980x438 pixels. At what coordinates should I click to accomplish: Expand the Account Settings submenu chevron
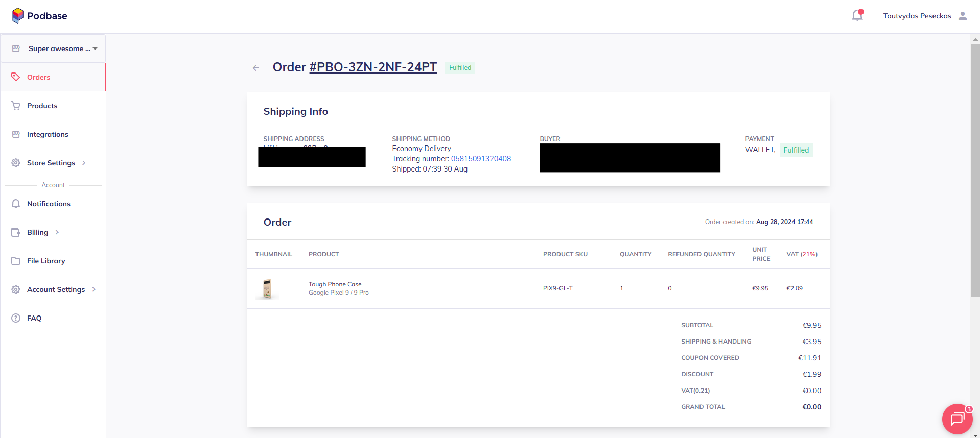pyautogui.click(x=94, y=289)
